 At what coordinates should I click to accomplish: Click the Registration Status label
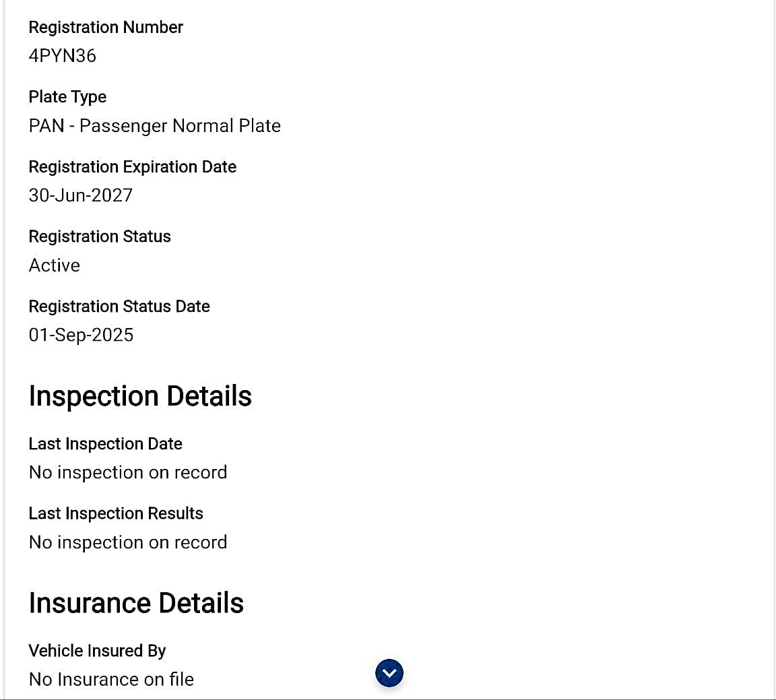[x=100, y=236]
